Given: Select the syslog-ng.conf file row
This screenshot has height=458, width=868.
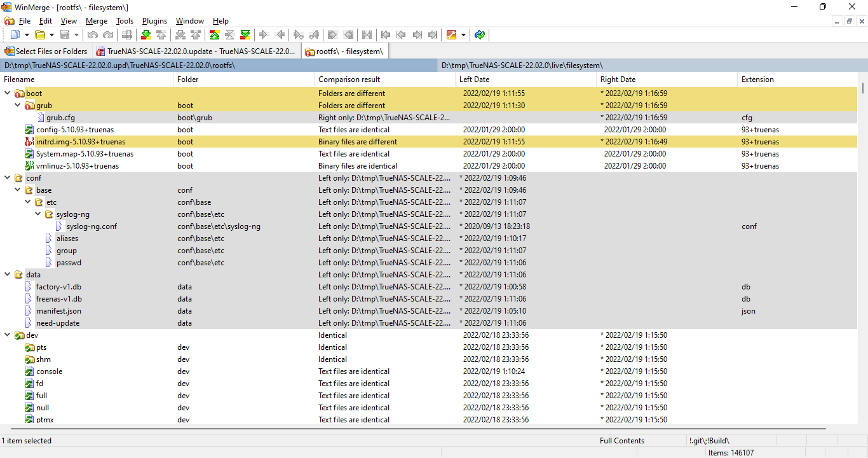Looking at the screenshot, I should (x=429, y=226).
